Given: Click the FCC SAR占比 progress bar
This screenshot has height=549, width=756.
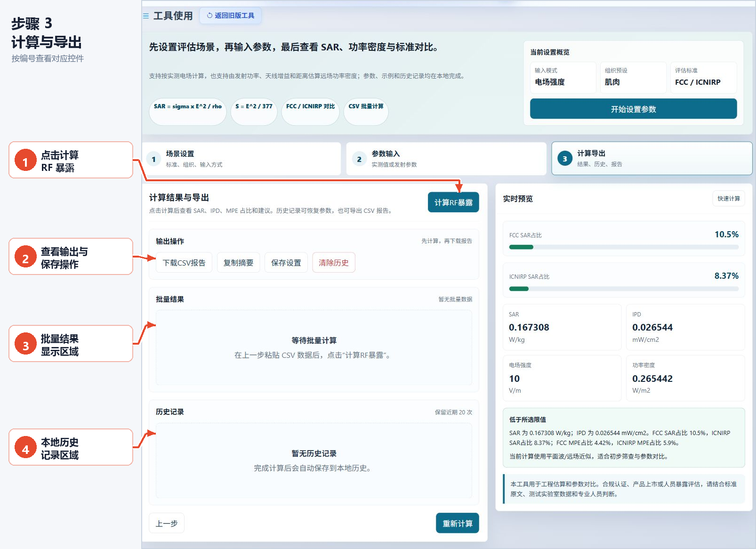Looking at the screenshot, I should point(624,247).
